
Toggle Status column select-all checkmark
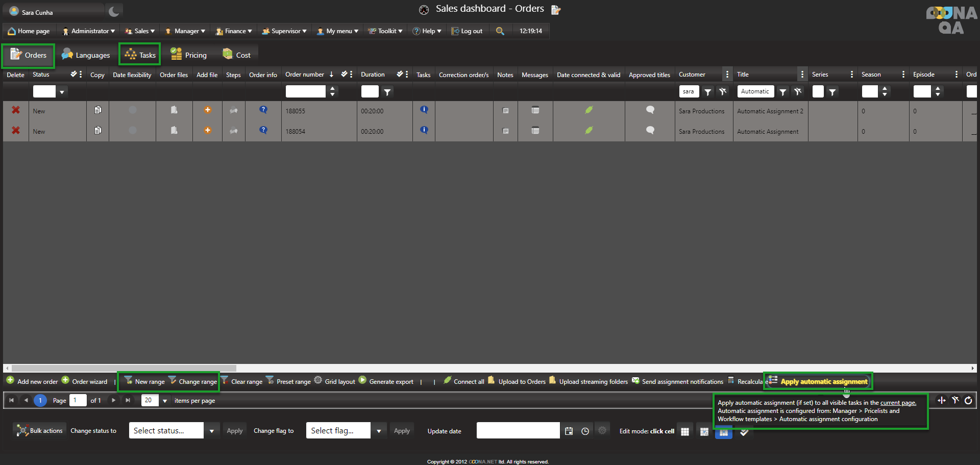click(x=73, y=75)
